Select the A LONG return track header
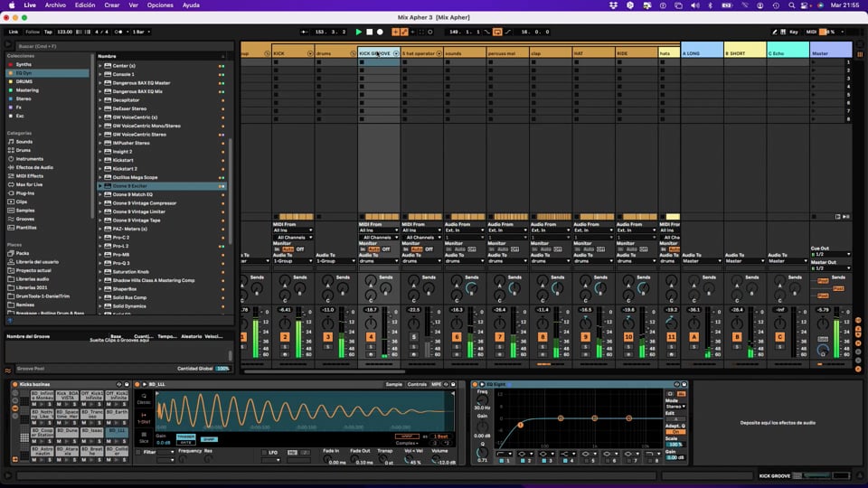The image size is (868, 488). 702,53
